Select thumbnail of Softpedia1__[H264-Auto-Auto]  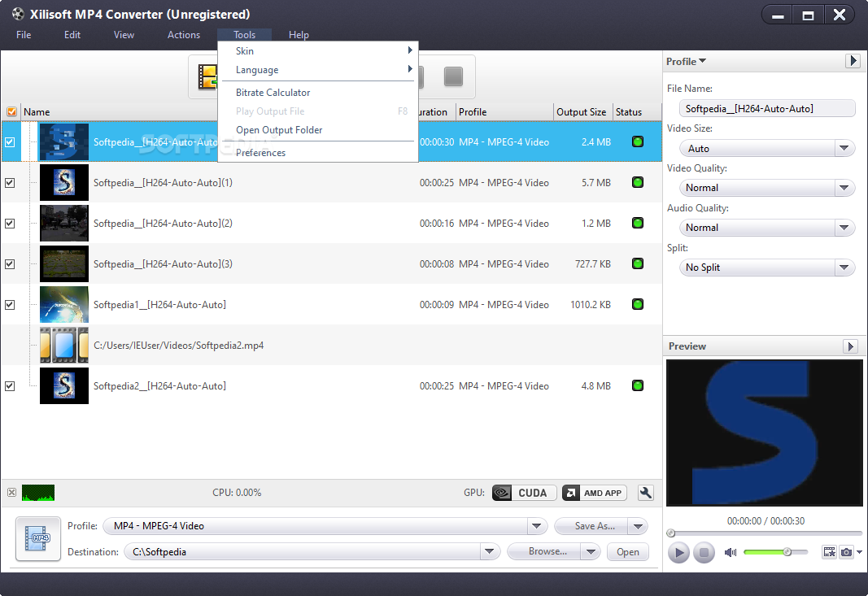64,304
